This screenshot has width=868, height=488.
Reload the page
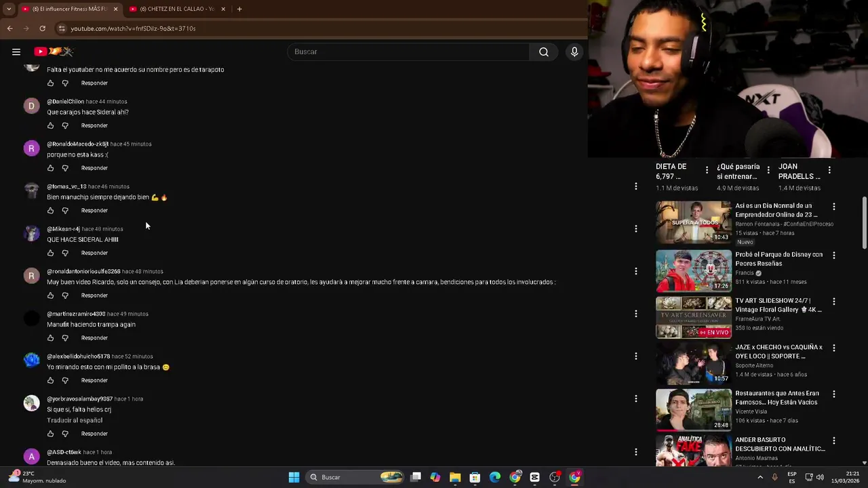click(x=42, y=28)
